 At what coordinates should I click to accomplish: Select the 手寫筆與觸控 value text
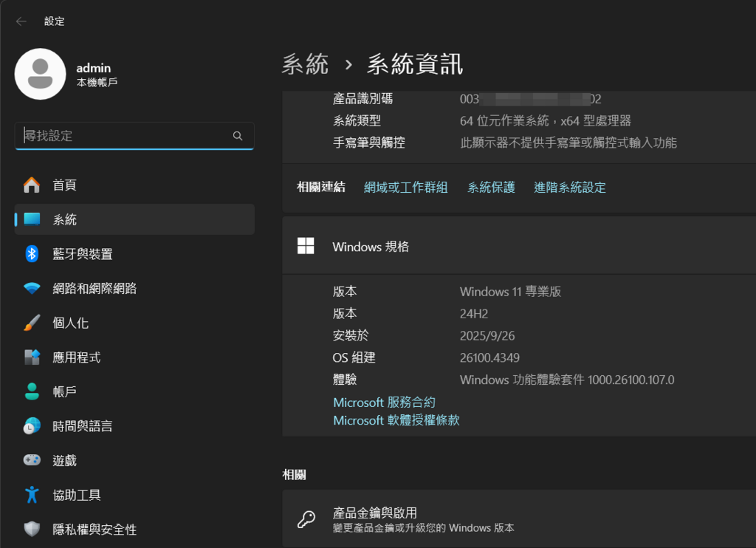click(568, 143)
